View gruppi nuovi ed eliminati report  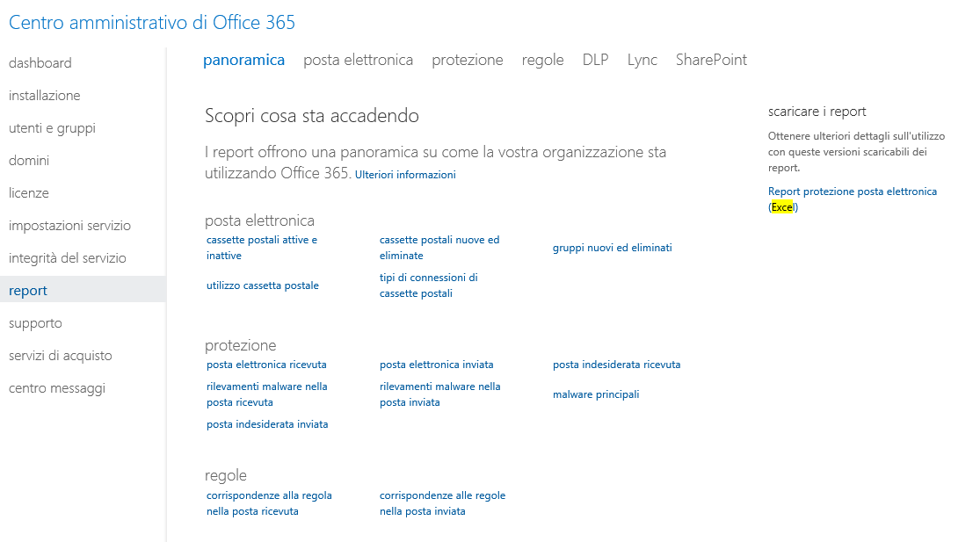(x=613, y=248)
